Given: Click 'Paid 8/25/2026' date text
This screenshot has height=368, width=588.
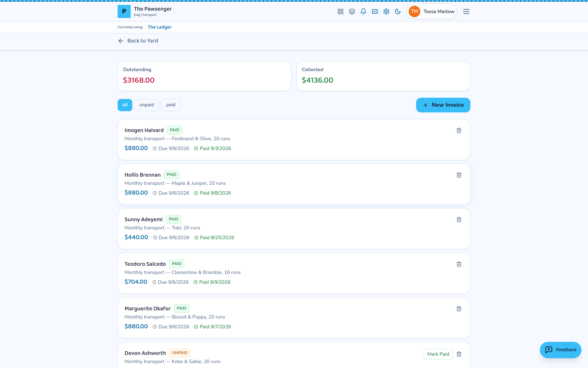Looking at the screenshot, I should click(x=217, y=238).
